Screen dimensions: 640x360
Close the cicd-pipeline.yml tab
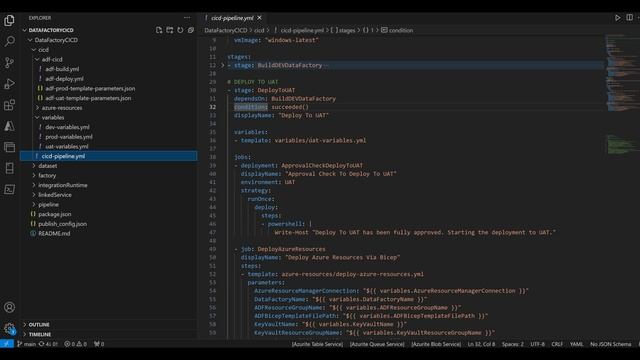260,18
